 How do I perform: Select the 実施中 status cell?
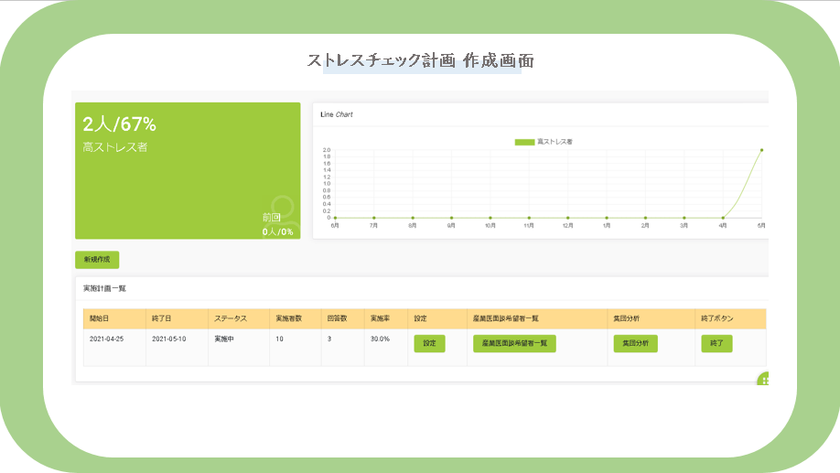point(225,339)
